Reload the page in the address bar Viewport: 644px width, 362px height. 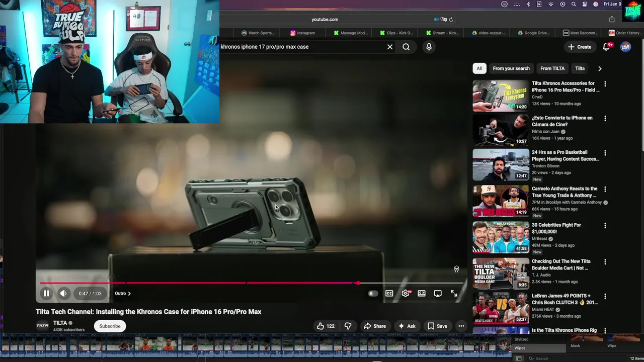click(451, 20)
